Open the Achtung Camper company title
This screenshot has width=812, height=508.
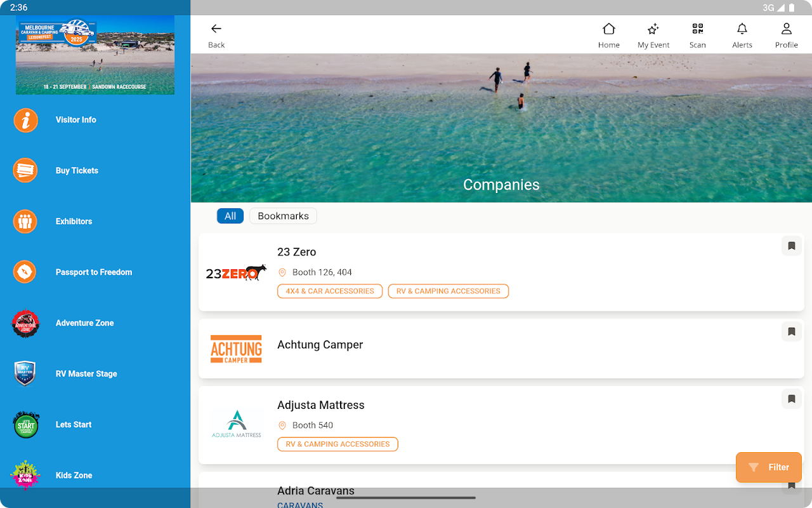(320, 345)
